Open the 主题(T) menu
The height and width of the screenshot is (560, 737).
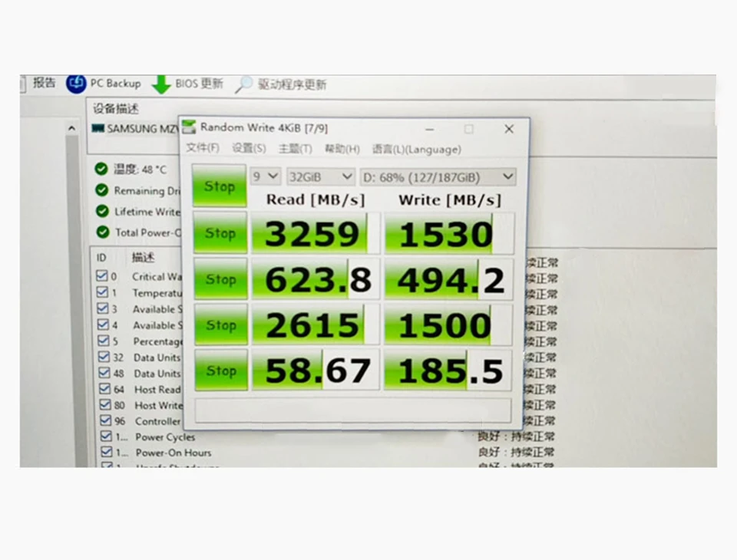[295, 150]
